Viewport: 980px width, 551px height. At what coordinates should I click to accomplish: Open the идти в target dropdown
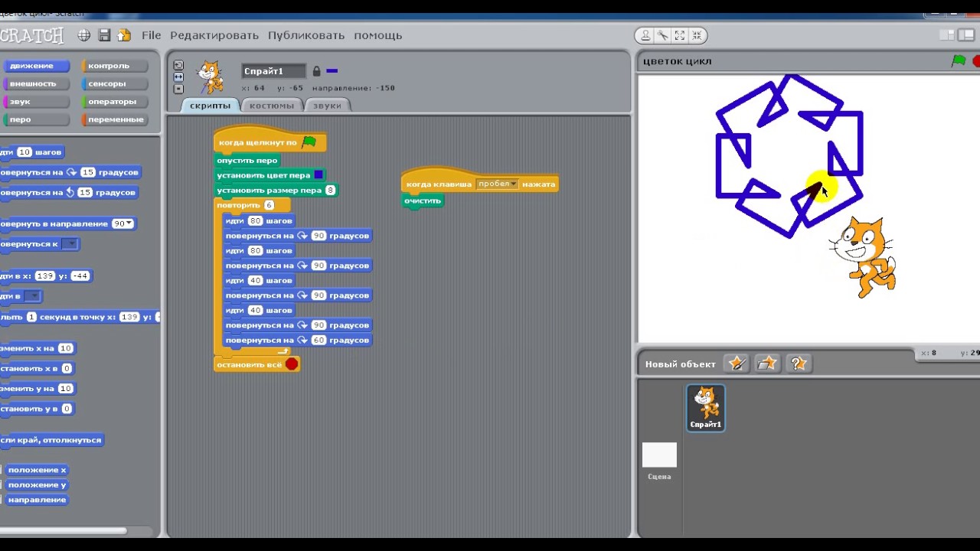click(x=32, y=296)
